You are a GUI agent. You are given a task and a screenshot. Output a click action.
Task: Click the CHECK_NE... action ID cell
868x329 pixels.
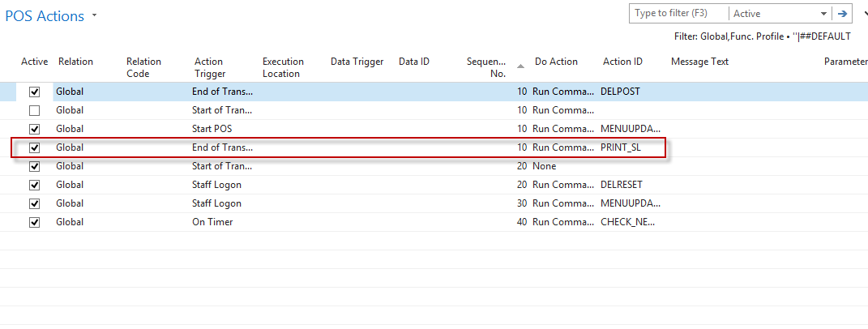[627, 222]
